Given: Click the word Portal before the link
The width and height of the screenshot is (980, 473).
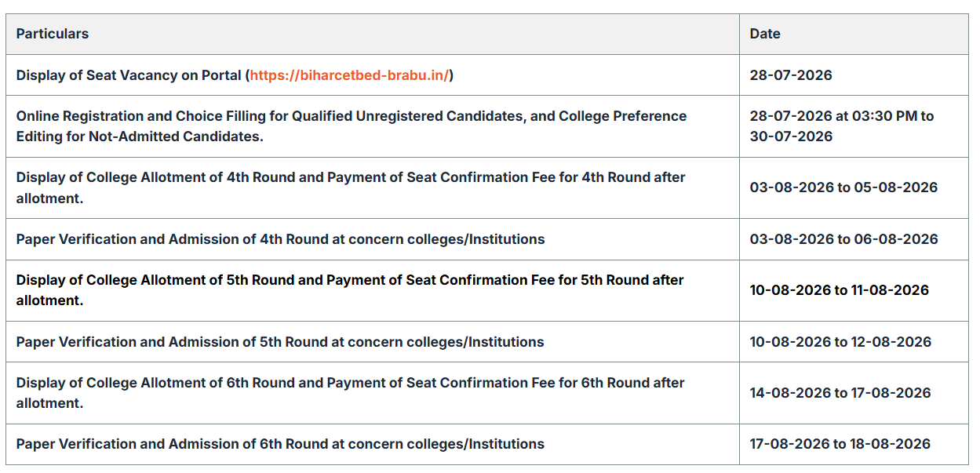Looking at the screenshot, I should (x=220, y=75).
